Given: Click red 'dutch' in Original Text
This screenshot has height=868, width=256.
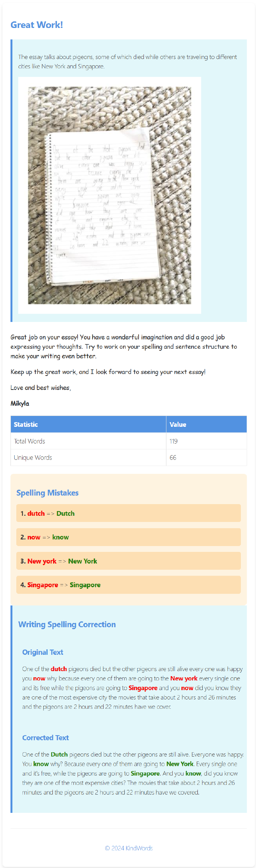Looking at the screenshot, I should pyautogui.click(x=59, y=669).
